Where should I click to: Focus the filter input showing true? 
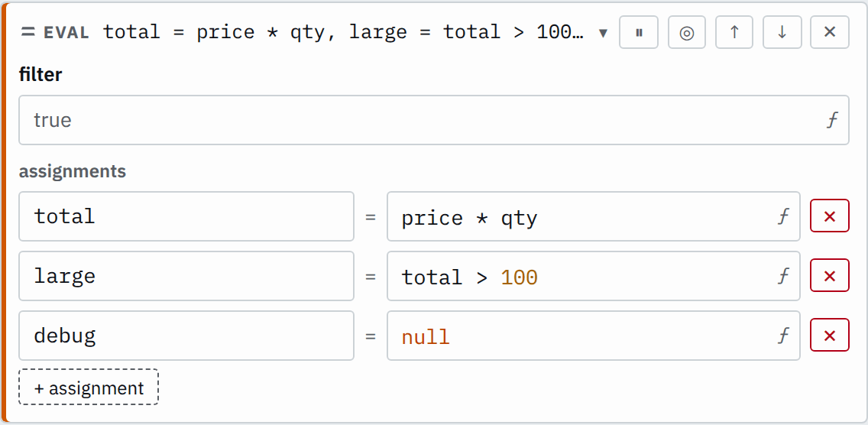(x=433, y=120)
